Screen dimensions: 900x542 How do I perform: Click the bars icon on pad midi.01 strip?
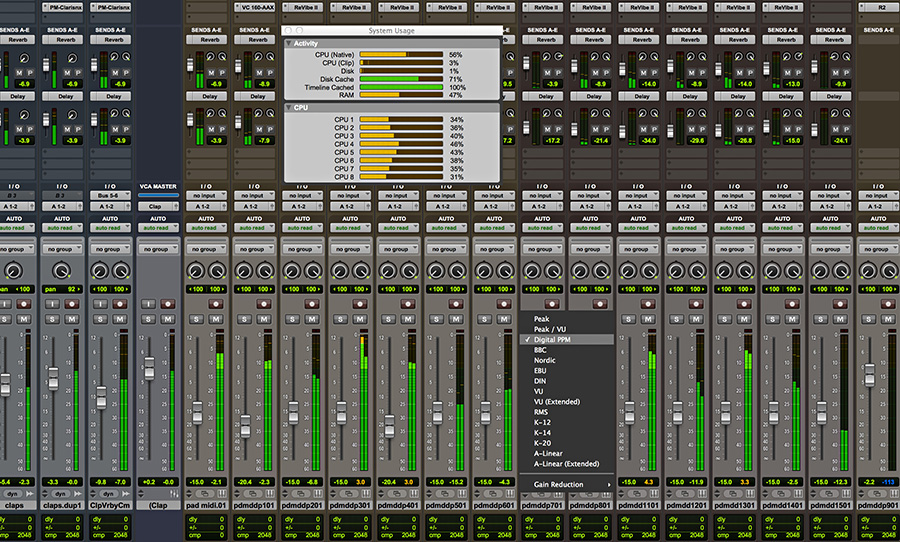tap(222, 494)
